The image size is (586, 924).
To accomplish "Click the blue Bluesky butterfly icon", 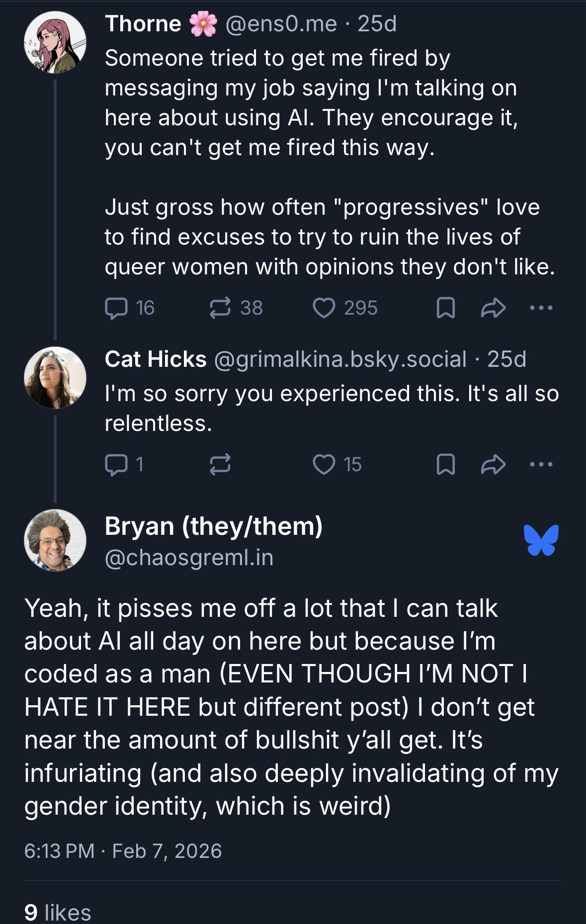I will (x=541, y=540).
